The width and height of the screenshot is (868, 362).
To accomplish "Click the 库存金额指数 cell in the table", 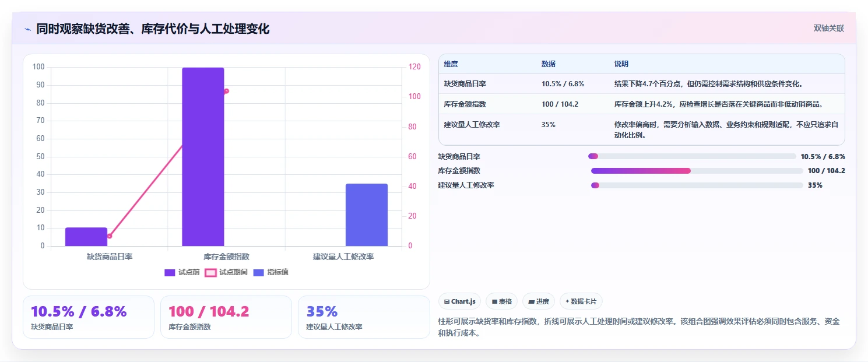I will point(465,104).
